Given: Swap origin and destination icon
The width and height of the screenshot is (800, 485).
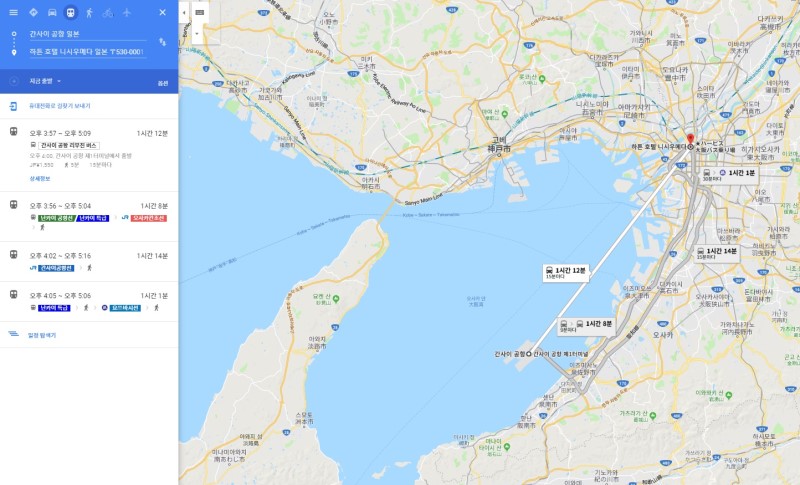Looking at the screenshot, I should (162, 42).
